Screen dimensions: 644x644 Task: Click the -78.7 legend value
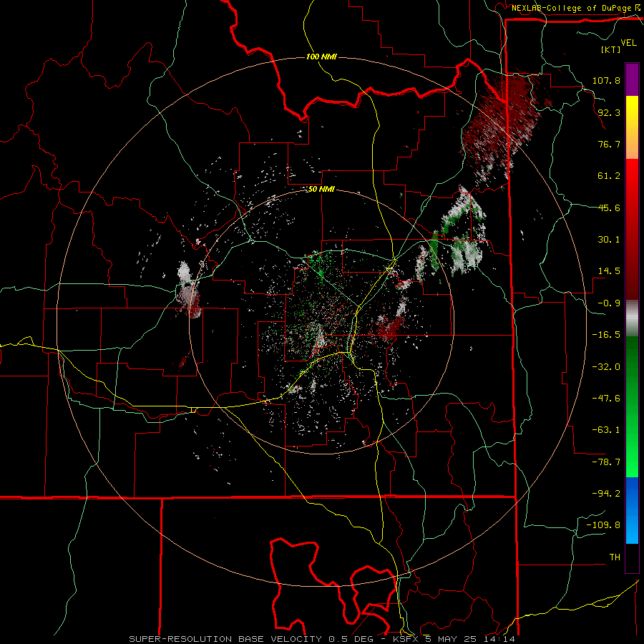pyautogui.click(x=606, y=462)
